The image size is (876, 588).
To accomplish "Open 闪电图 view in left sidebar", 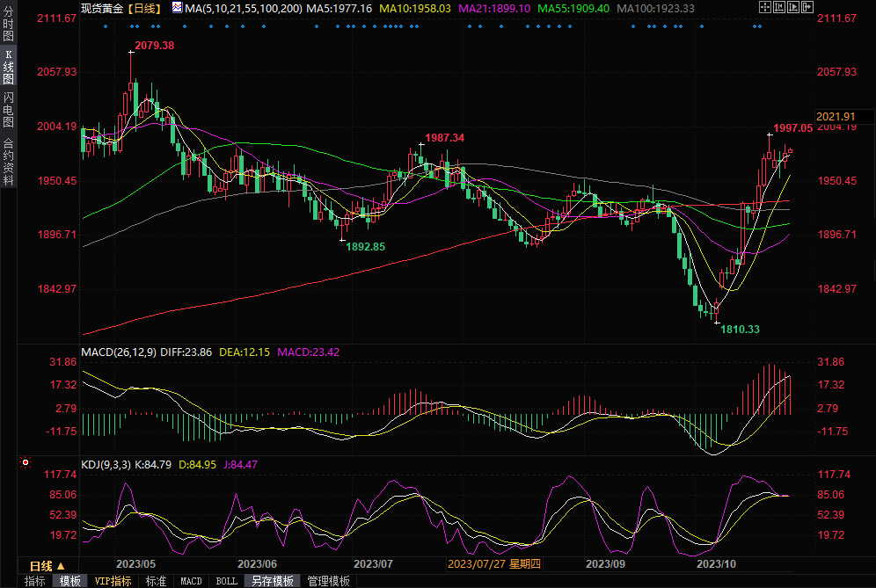I will coord(8,111).
